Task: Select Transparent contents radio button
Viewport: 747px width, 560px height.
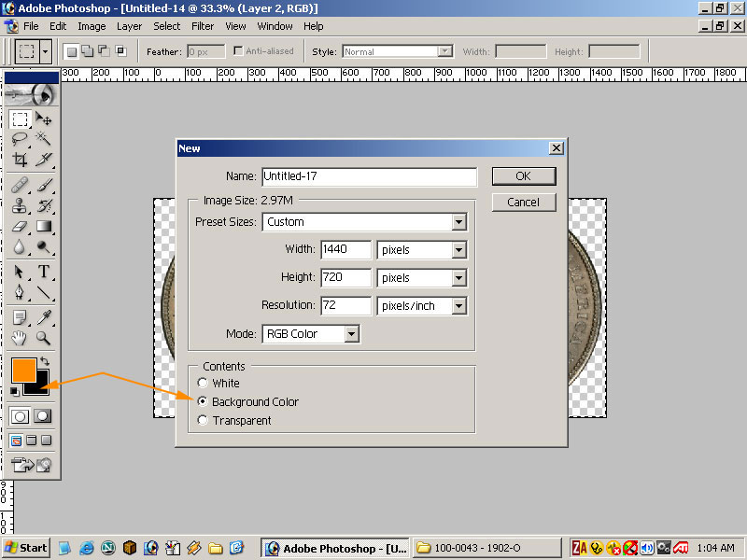Action: point(203,421)
